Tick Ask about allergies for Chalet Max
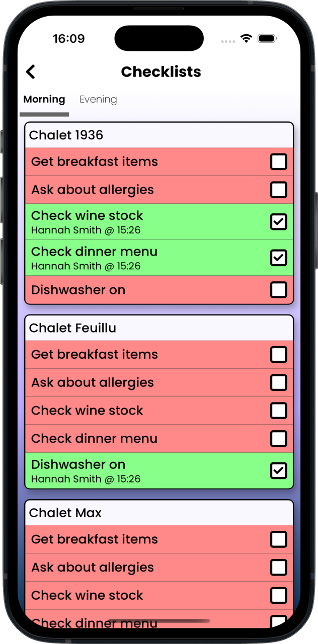 (278, 568)
